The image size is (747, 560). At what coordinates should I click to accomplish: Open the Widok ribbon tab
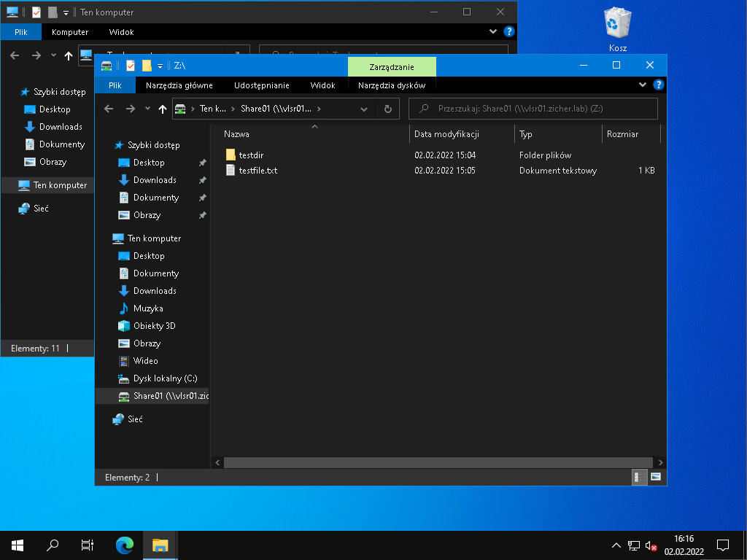[x=322, y=85]
